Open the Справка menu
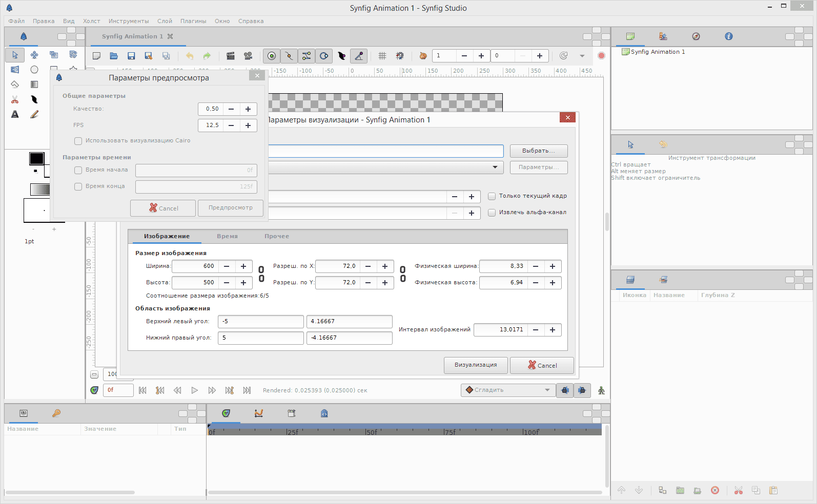The height and width of the screenshot is (504, 817). pyautogui.click(x=251, y=21)
